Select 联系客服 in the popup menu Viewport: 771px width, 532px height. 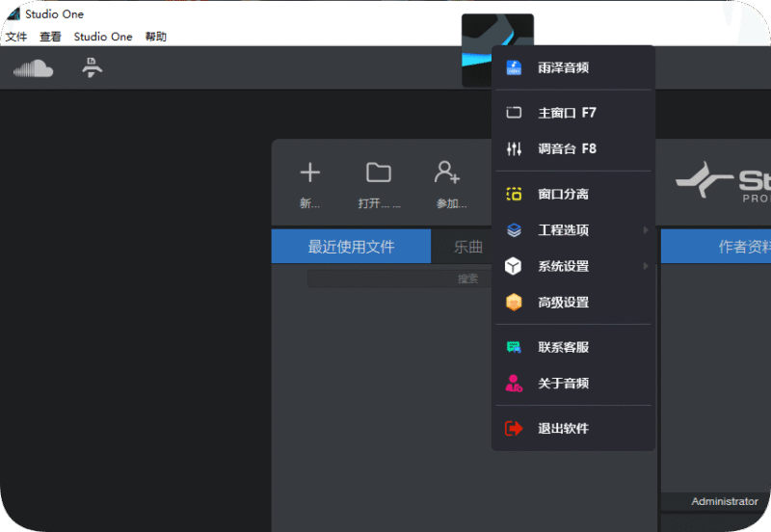573,347
